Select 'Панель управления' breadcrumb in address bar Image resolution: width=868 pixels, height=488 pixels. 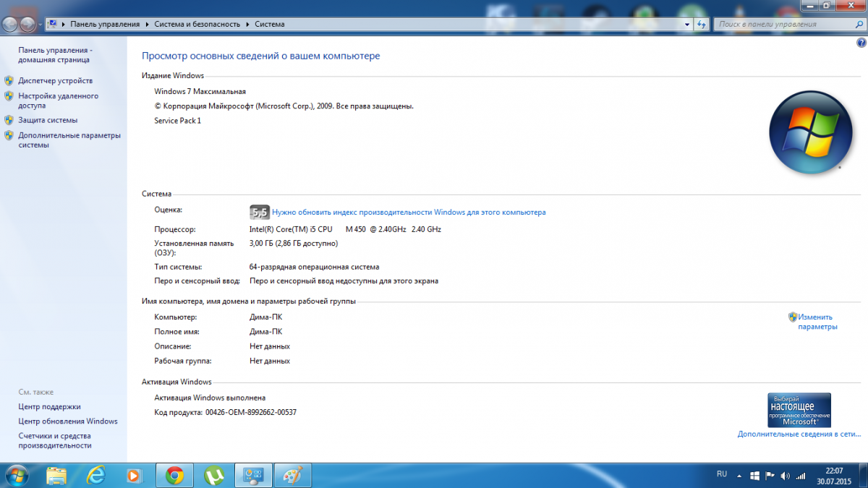tap(105, 24)
